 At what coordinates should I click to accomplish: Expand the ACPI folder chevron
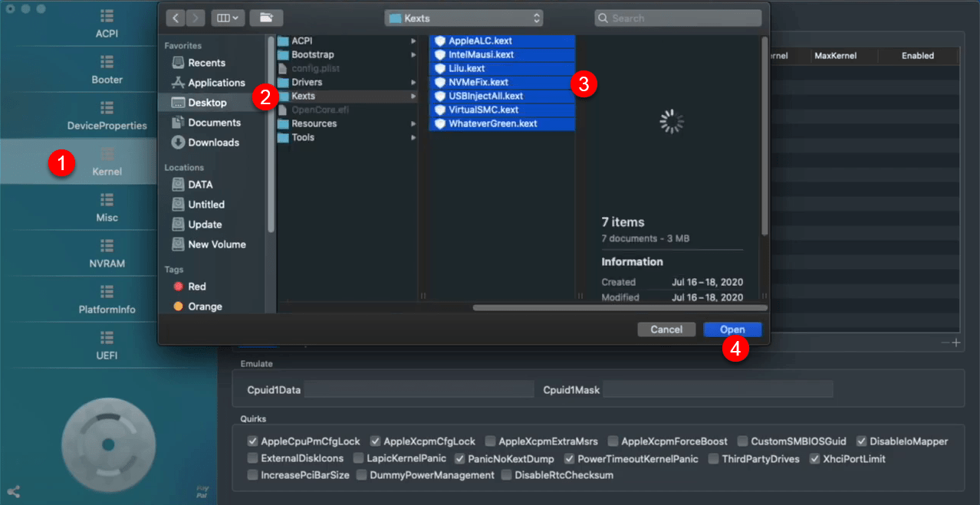coord(413,41)
